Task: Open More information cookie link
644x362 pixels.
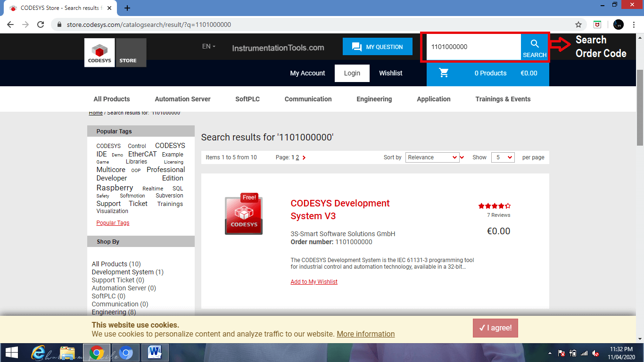Action: [366, 334]
